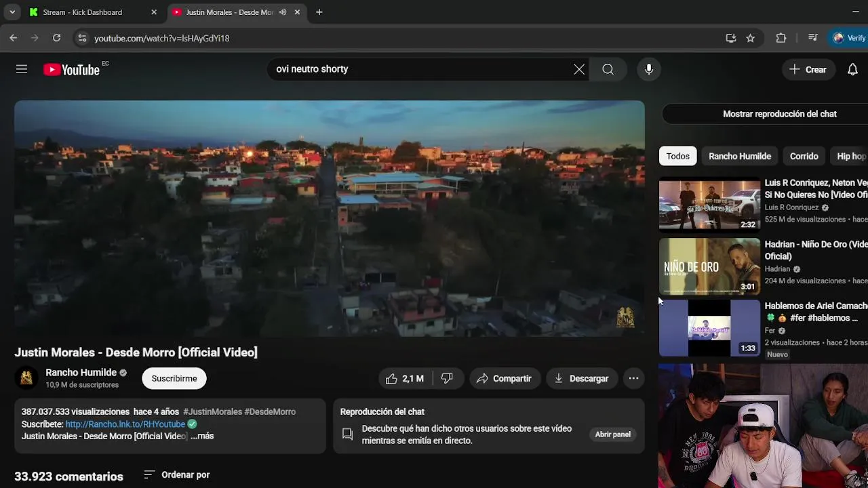Viewport: 868px width, 488px height.
Task: Bookmark this page with star icon
Action: (x=751, y=39)
